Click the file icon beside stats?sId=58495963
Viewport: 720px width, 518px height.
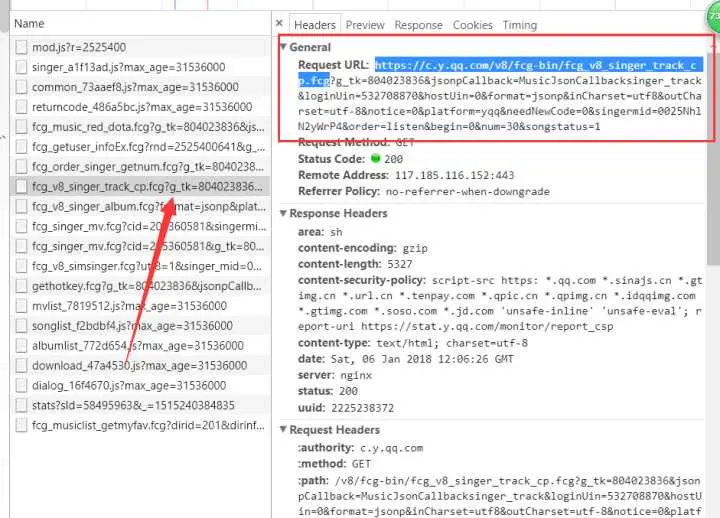pyautogui.click(x=21, y=405)
